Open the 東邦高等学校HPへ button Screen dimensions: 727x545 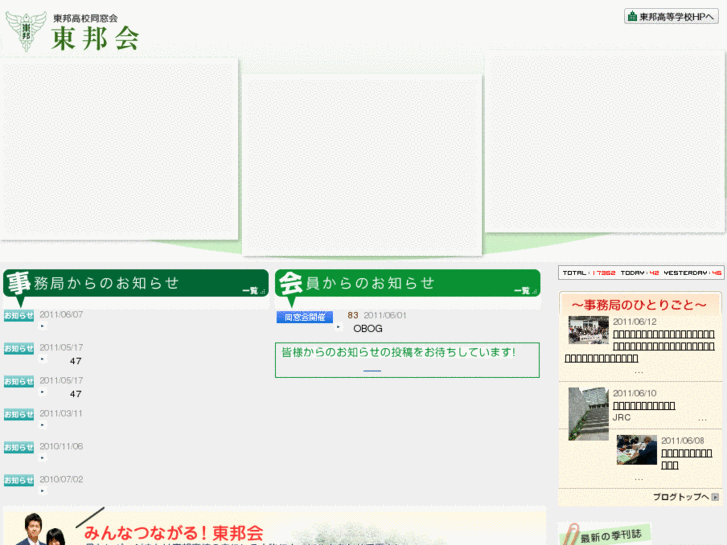(671, 17)
